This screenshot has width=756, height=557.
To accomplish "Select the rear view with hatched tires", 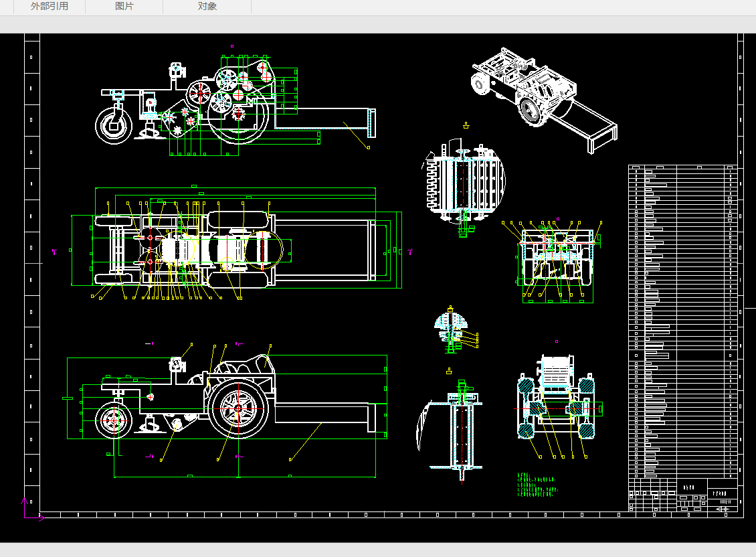I will [557, 406].
